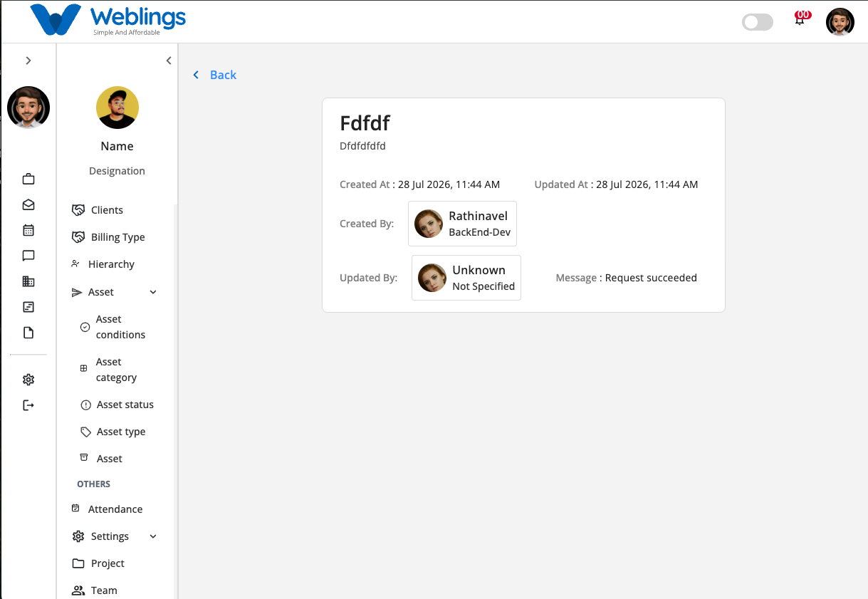Click the left rail profile avatar

(x=28, y=108)
